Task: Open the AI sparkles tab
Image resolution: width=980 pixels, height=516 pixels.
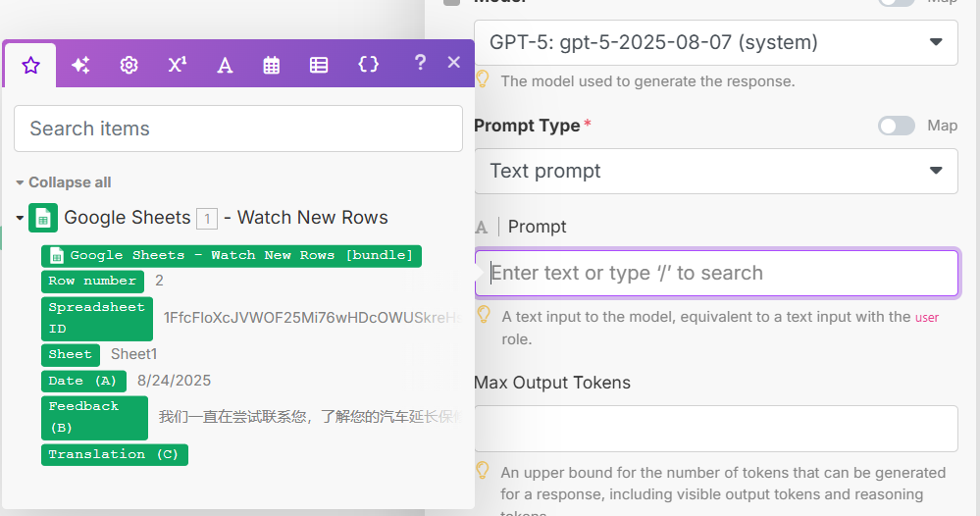Action: pos(80,65)
